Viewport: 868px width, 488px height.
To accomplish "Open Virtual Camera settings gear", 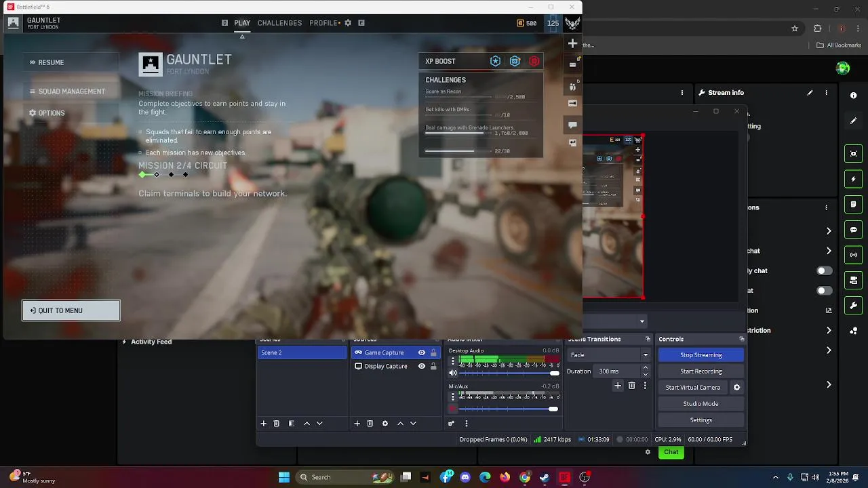I will click(x=736, y=388).
